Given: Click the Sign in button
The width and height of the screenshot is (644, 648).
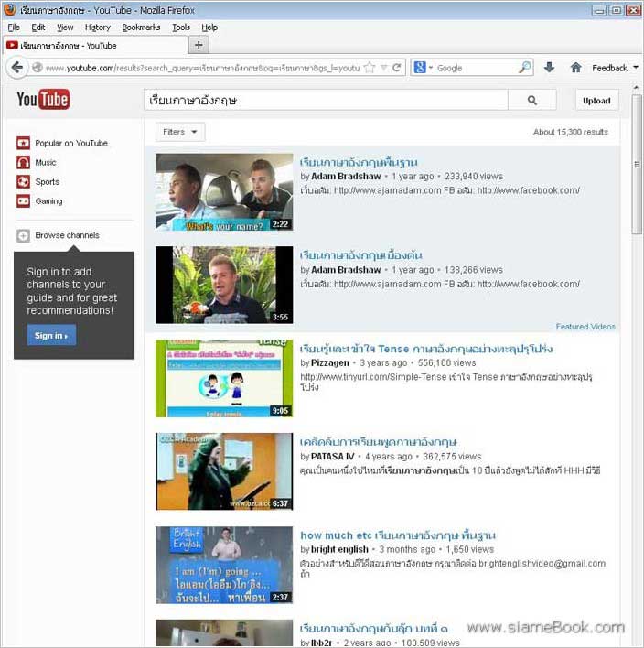Looking at the screenshot, I should point(51,335).
